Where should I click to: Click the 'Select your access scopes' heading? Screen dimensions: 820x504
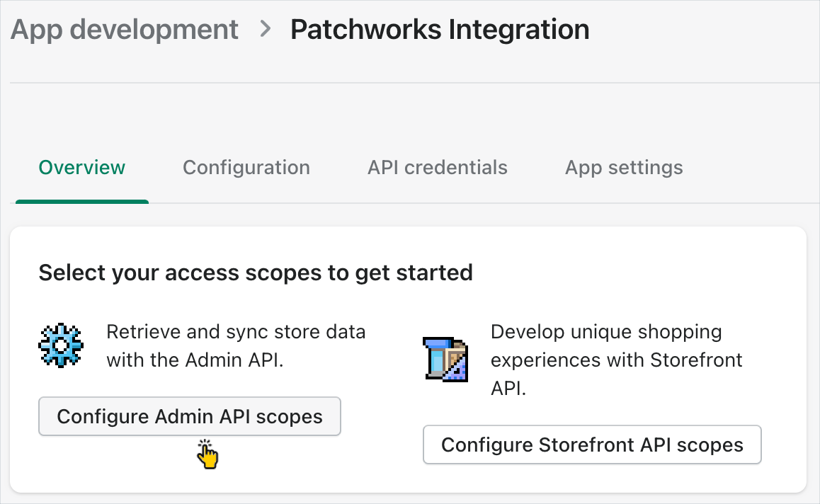click(256, 273)
